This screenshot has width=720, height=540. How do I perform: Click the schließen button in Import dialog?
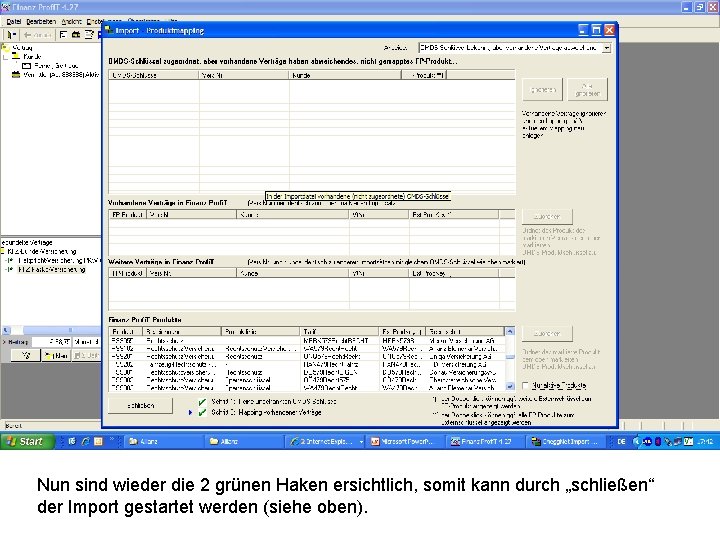click(141, 405)
